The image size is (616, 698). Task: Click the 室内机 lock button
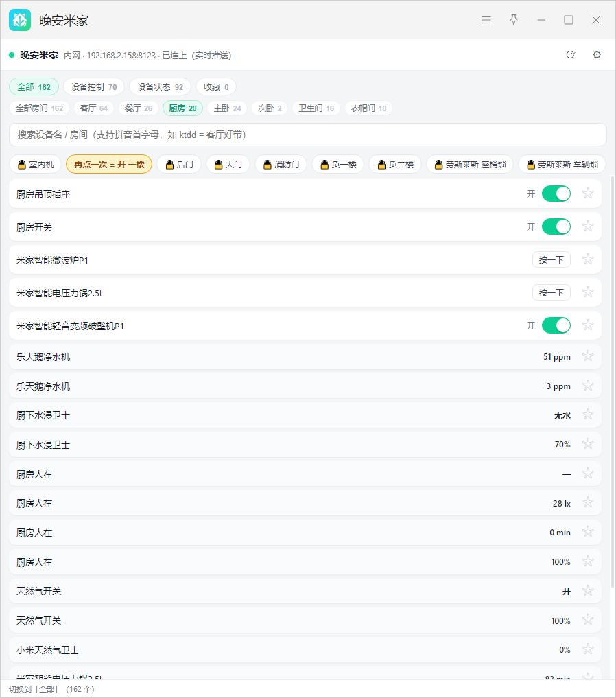(36, 164)
